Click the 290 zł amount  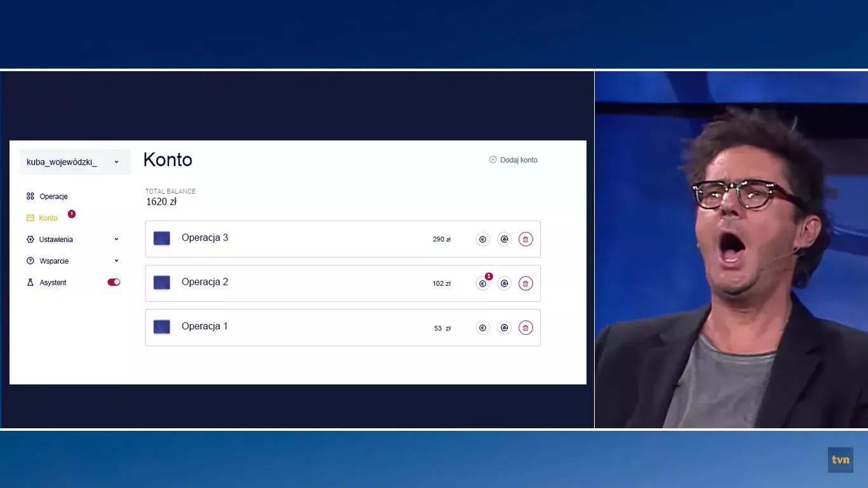442,240
